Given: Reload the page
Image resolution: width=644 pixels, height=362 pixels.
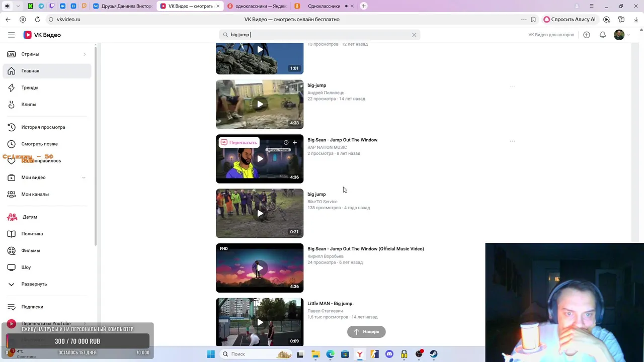Looking at the screenshot, I should click(x=37, y=19).
